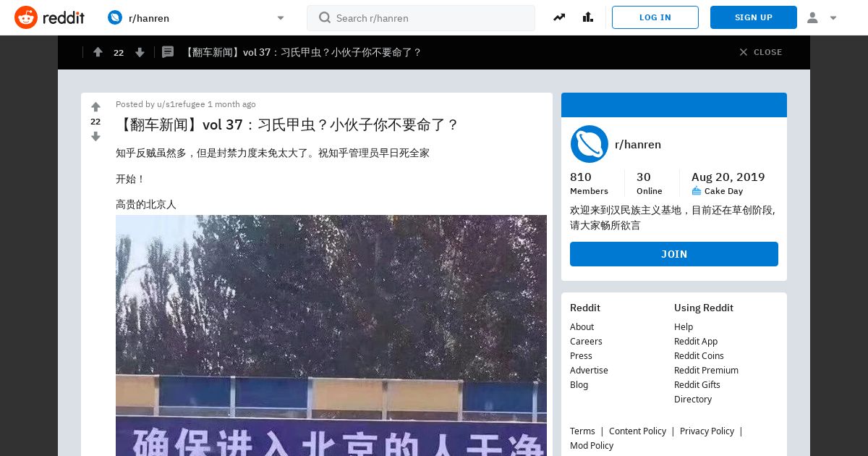Downvote the post beside the title
The width and height of the screenshot is (868, 456).
95,136
